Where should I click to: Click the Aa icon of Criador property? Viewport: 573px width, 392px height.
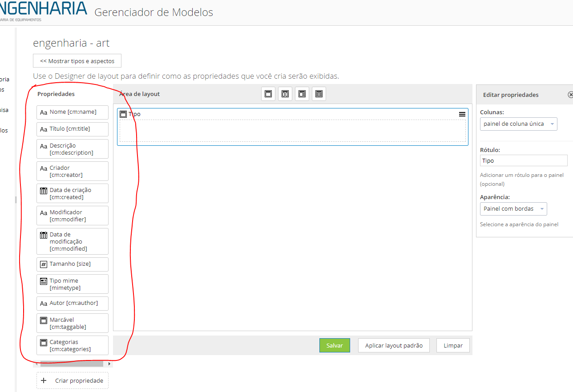click(44, 168)
